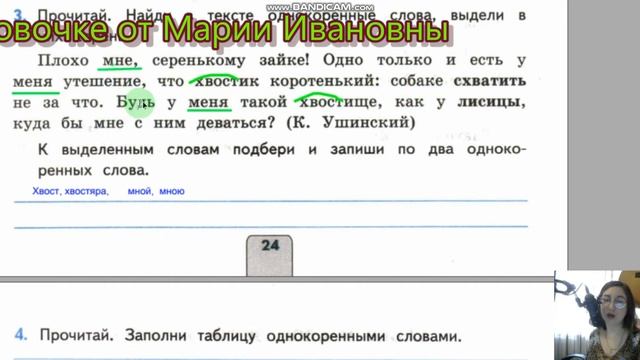
Task: Click the word 'серенькому'
Action: pyautogui.click(x=199, y=61)
